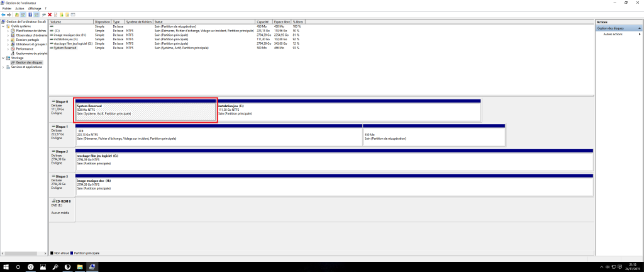
Task: Select the 450 Mo recovery partition block
Action: 434,135
